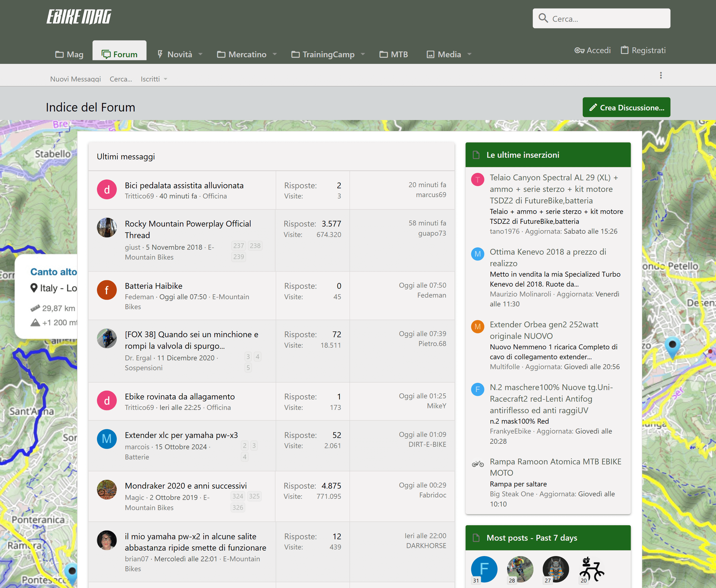This screenshot has width=716, height=588.
Task: Click top poster 'F' avatar with 31 posts
Action: [484, 569]
